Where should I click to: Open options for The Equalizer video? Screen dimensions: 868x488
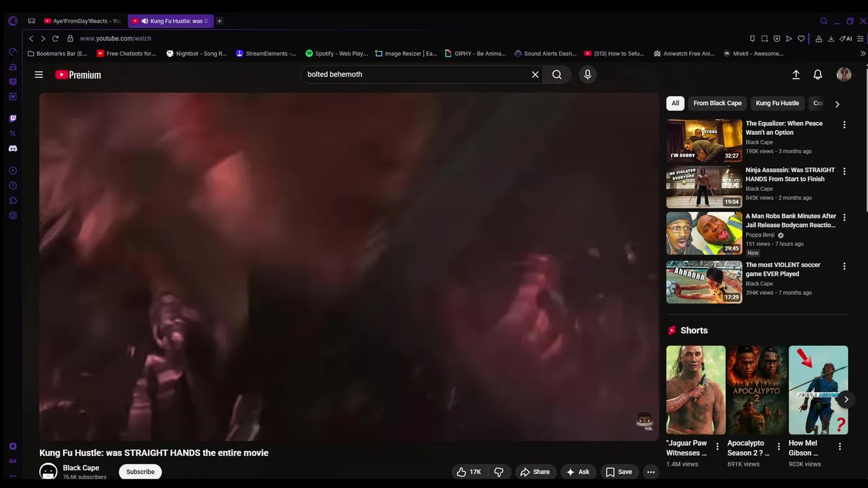pos(844,125)
